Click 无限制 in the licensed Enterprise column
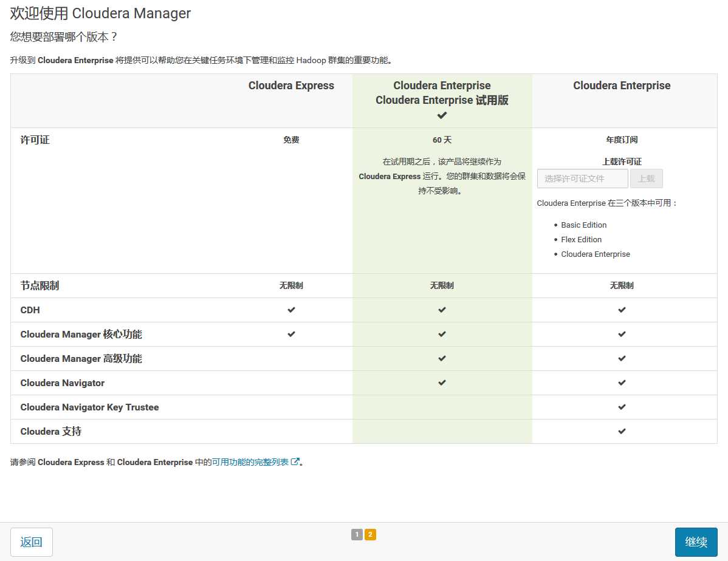Screen dimensions: 728x561 pyautogui.click(x=622, y=285)
